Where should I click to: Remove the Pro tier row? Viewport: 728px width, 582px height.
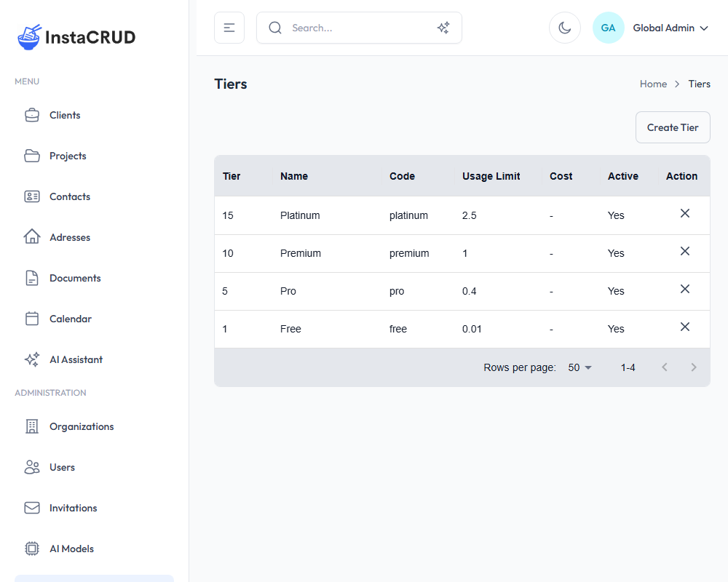[684, 290]
